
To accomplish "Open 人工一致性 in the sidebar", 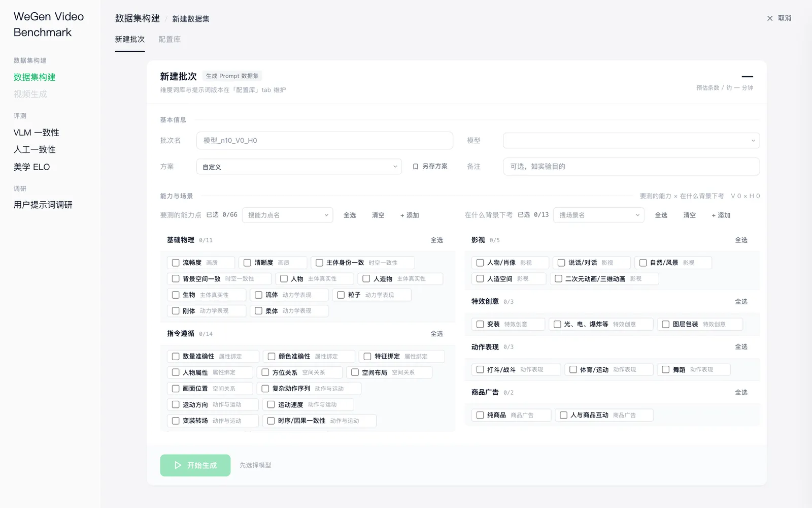I will pos(35,150).
